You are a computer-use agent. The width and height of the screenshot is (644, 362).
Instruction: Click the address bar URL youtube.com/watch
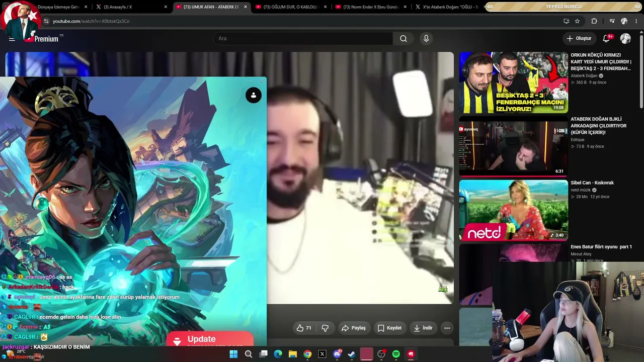[x=91, y=21]
